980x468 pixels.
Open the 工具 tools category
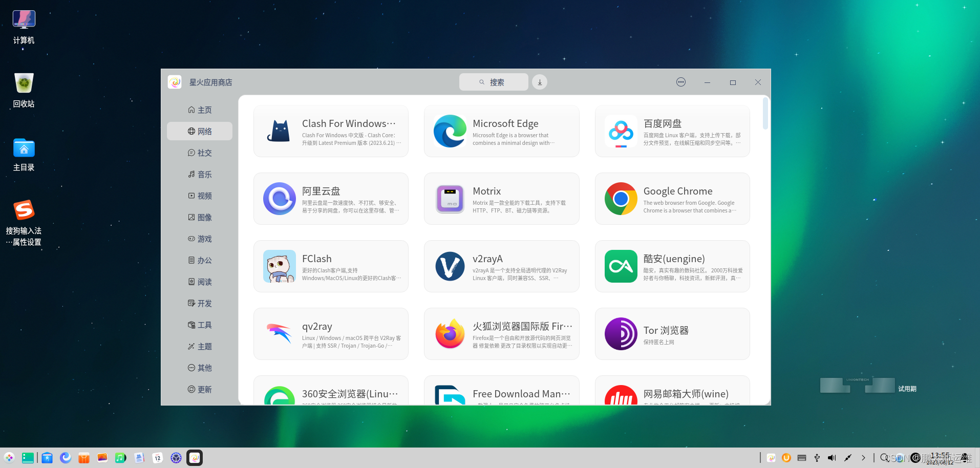[x=200, y=325]
